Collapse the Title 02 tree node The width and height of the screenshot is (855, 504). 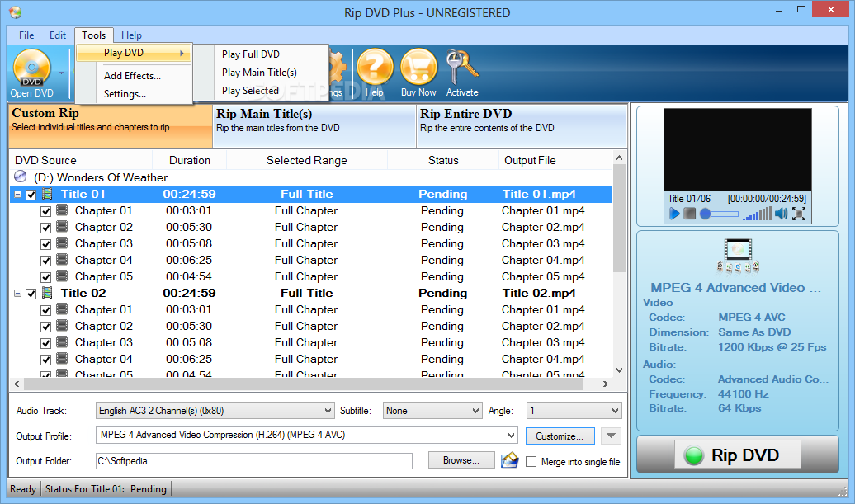click(17, 294)
